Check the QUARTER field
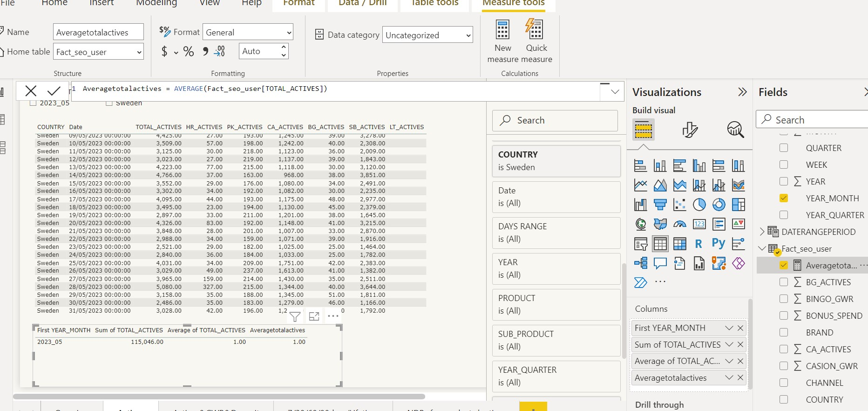Screen dimensions: 868x411 tap(784, 148)
